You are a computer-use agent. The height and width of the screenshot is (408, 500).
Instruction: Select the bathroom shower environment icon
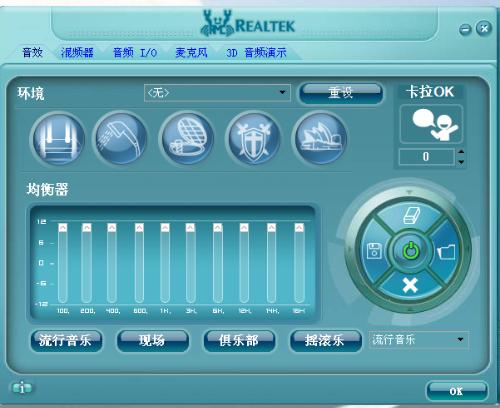[x=121, y=139]
